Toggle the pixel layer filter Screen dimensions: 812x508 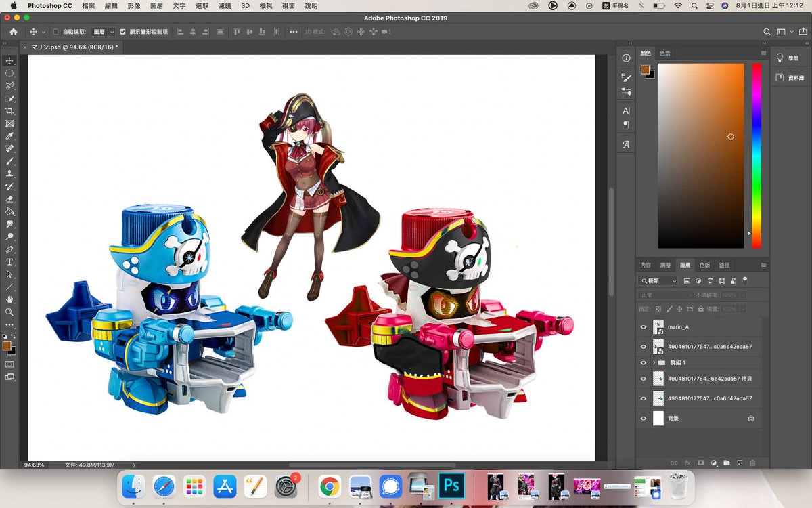687,280
